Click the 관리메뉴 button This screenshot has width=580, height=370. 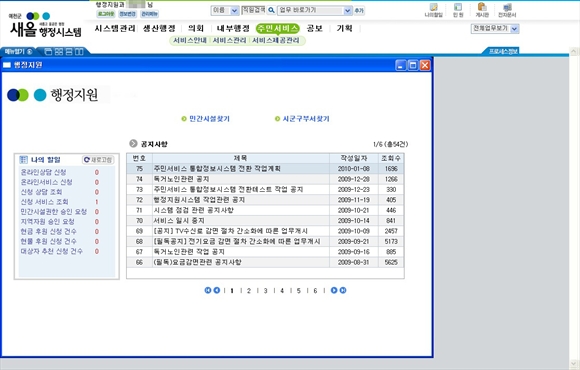coord(149,14)
